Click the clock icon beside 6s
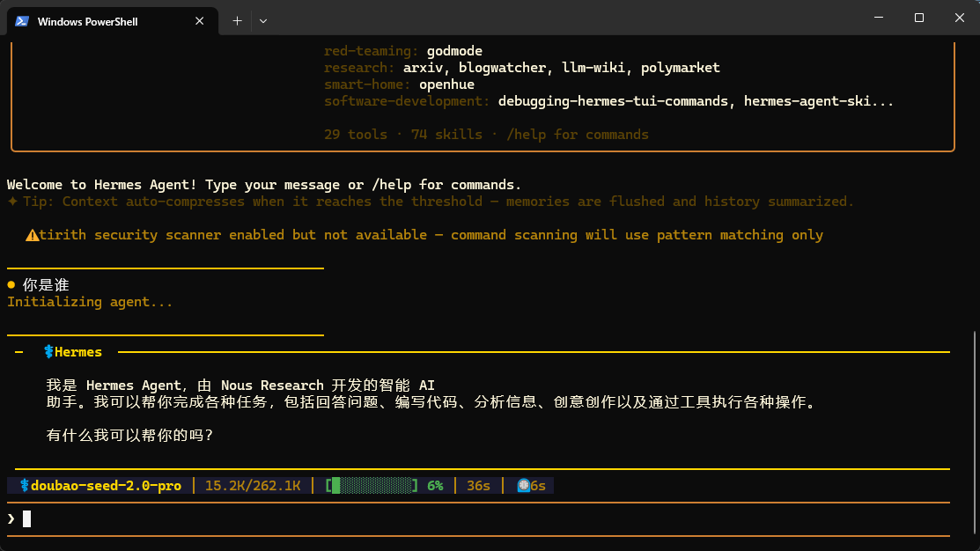980x551 pixels. click(523, 485)
